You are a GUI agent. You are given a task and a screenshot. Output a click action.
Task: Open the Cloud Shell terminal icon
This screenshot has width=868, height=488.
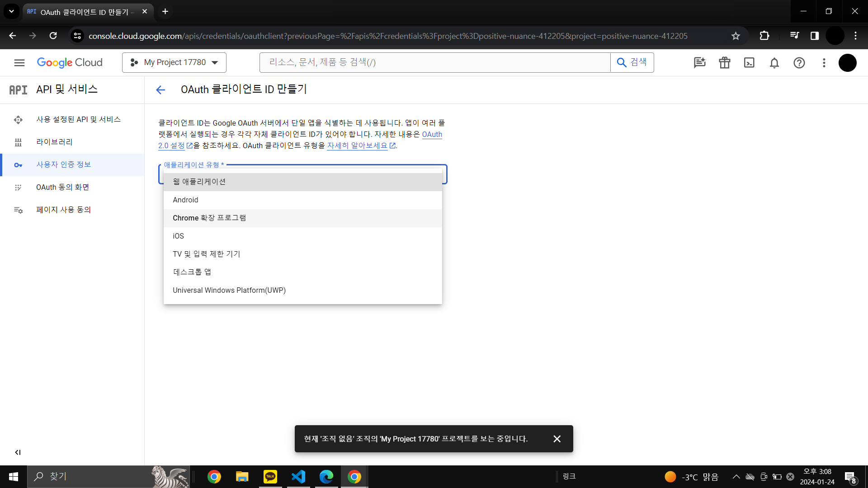749,63
